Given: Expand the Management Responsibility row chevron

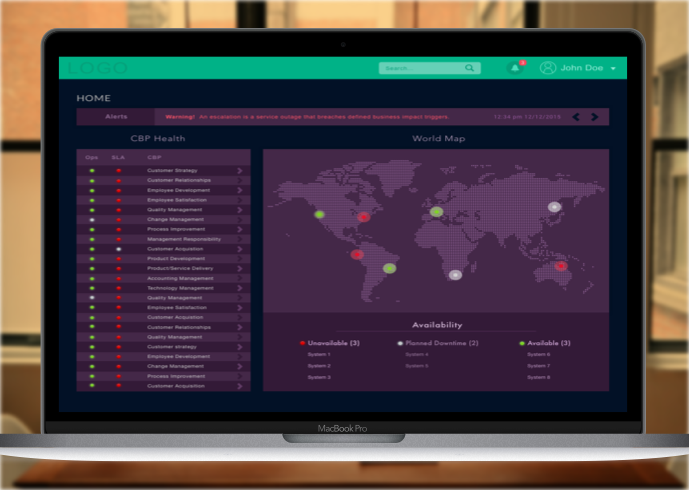Looking at the screenshot, I should point(239,239).
